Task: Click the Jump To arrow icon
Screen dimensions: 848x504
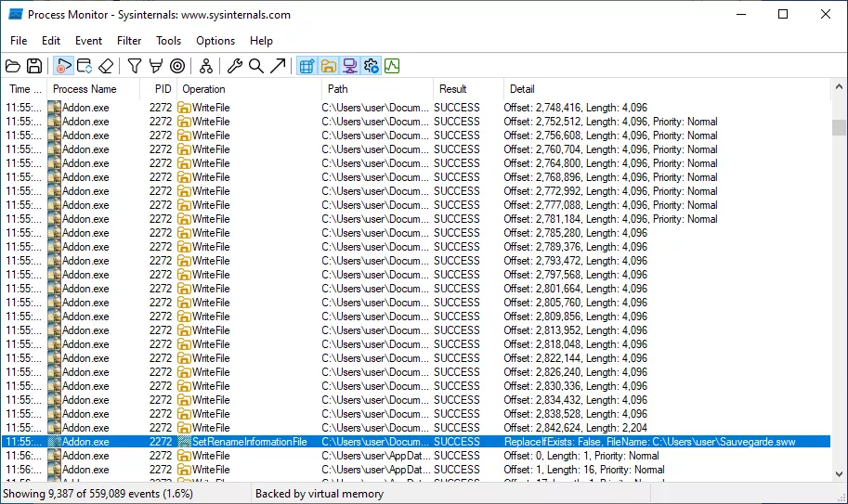Action: click(x=278, y=66)
